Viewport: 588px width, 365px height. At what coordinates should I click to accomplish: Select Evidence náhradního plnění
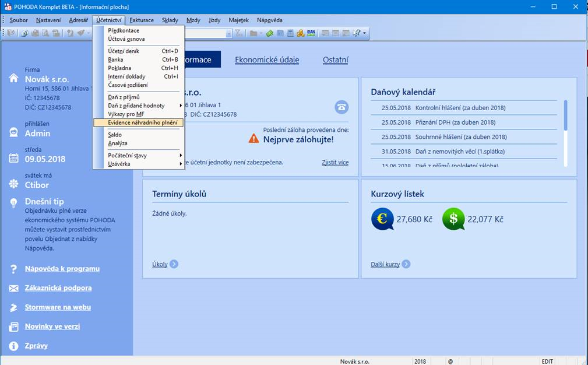coord(139,122)
